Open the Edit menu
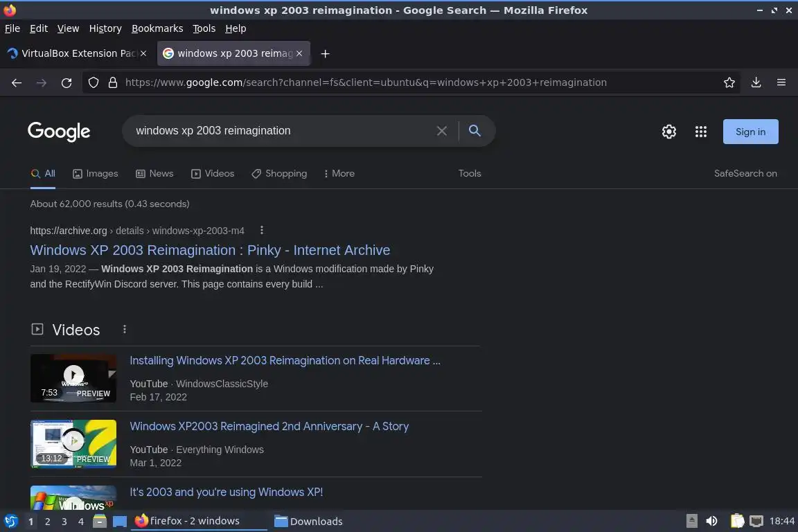This screenshot has width=798, height=532. pos(39,28)
